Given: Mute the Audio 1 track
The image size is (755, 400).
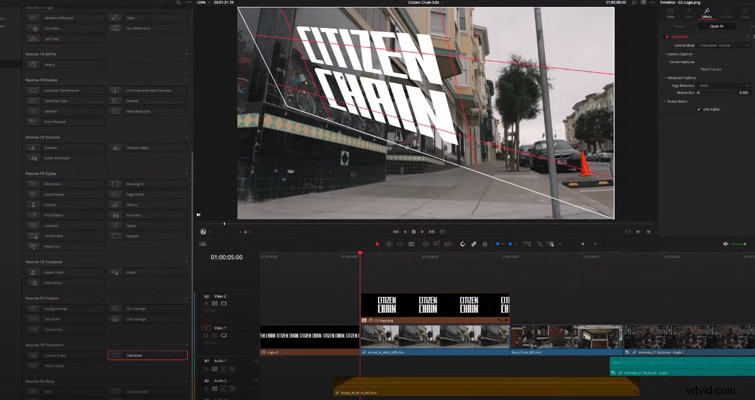Looking at the screenshot, I should (x=233, y=369).
